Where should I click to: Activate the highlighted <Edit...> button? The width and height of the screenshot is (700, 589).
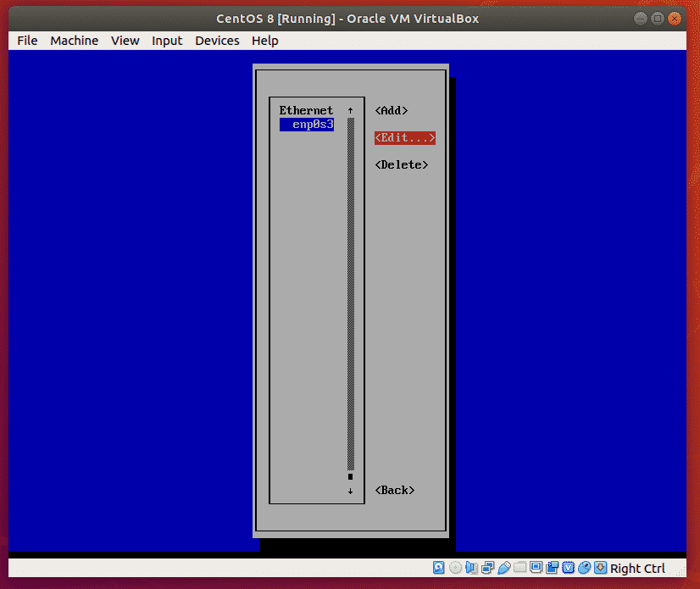click(x=405, y=137)
